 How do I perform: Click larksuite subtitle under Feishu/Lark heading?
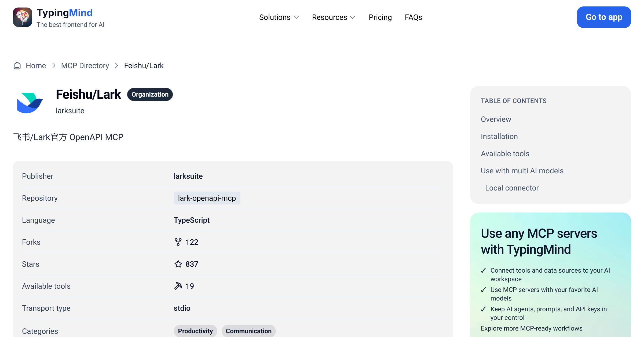[x=70, y=111]
